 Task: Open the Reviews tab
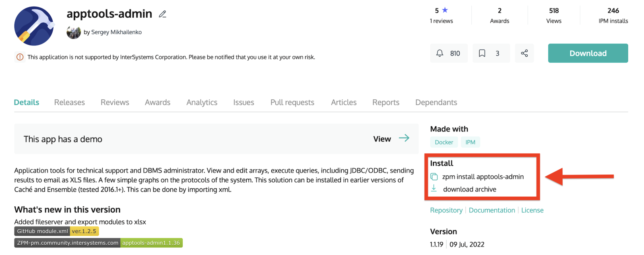pyautogui.click(x=115, y=102)
